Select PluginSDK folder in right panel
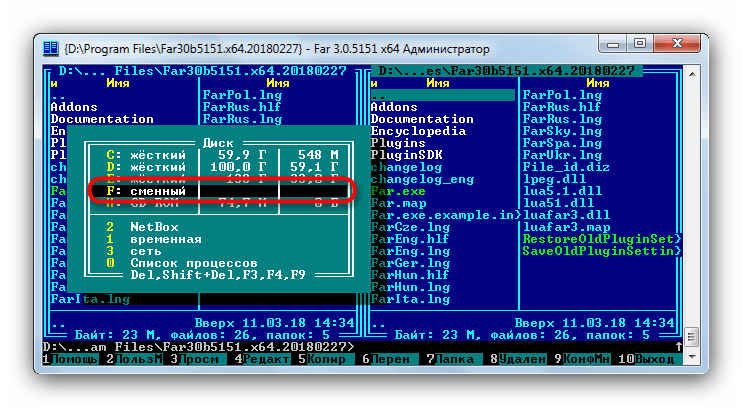This screenshot has height=408, width=743. pyautogui.click(x=406, y=155)
